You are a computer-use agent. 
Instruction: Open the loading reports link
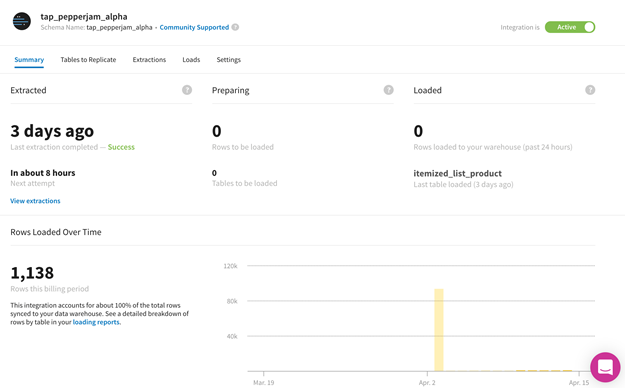point(96,322)
